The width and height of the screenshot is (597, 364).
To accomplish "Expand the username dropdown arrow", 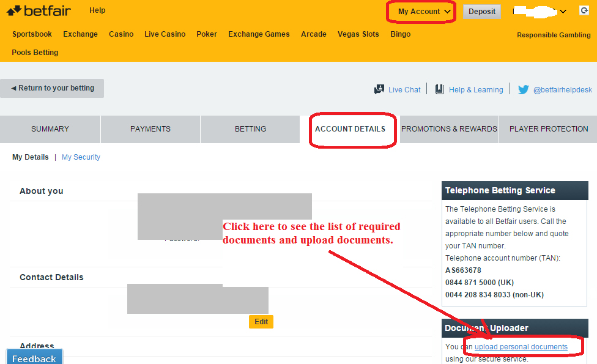I will pos(563,12).
